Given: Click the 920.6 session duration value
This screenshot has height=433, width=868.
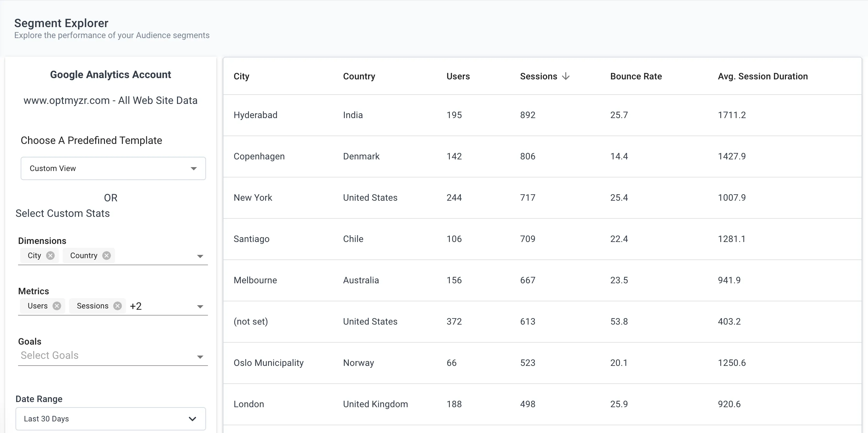Looking at the screenshot, I should point(729,404).
